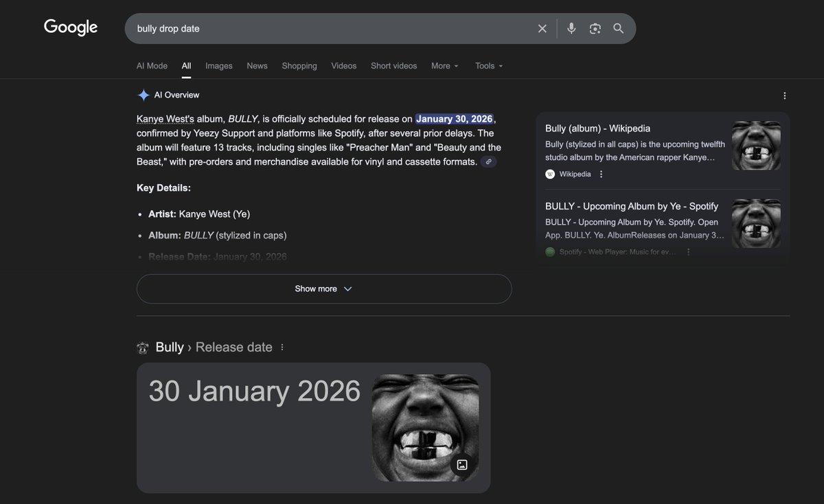Open the source link chip after the paragraph
The image size is (824, 504).
tap(488, 161)
